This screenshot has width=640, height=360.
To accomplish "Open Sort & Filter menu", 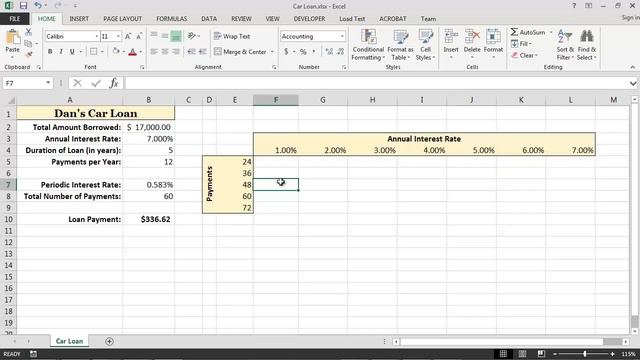I will click(x=565, y=45).
